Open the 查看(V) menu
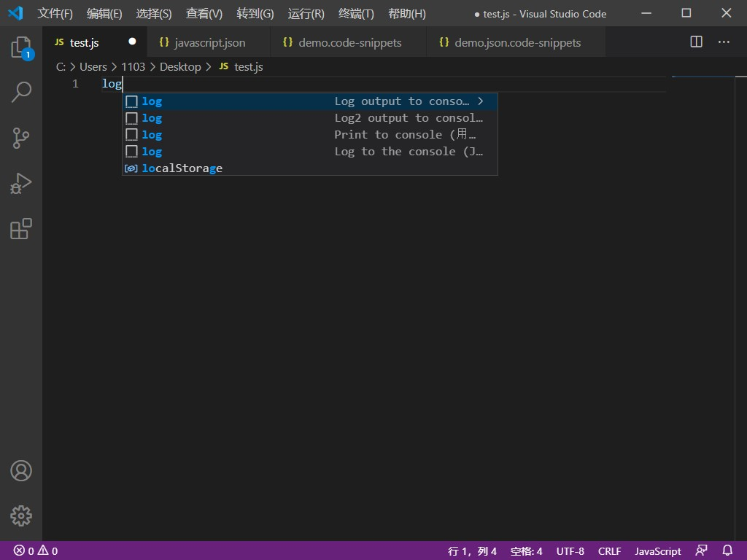Viewport: 747px width, 560px height. (x=204, y=13)
